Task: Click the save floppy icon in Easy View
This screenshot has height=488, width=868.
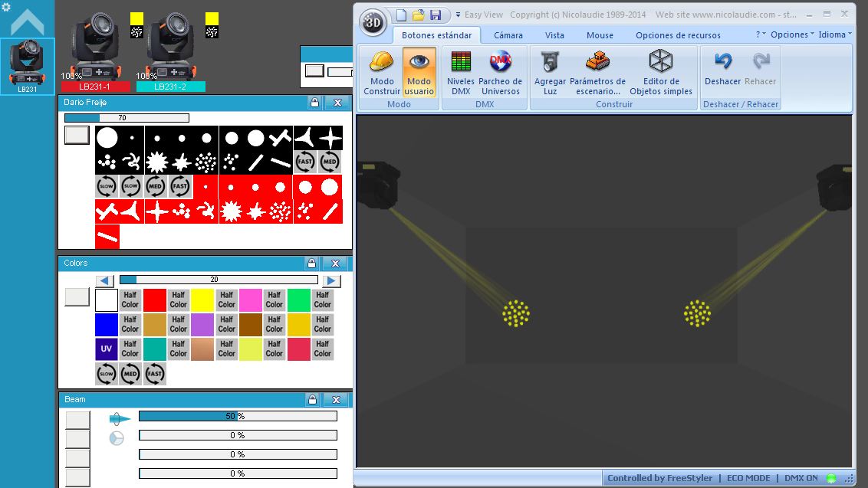Action: pyautogui.click(x=436, y=15)
